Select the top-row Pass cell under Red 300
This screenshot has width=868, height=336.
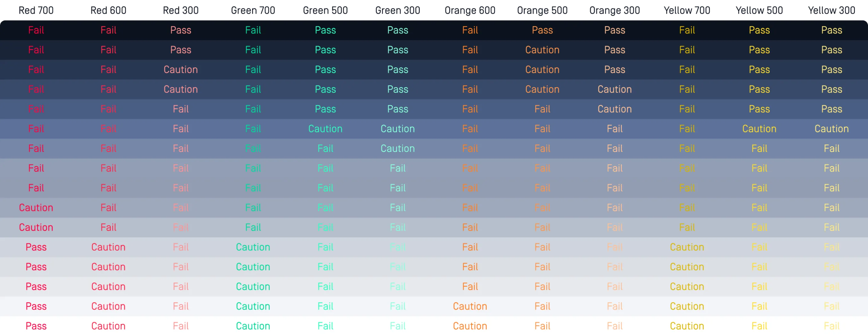(181, 30)
